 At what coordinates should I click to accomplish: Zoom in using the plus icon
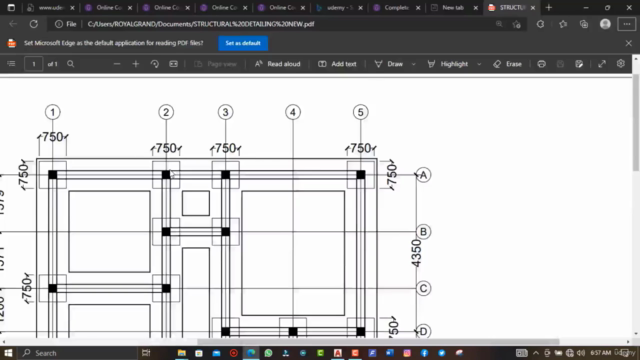point(136,64)
